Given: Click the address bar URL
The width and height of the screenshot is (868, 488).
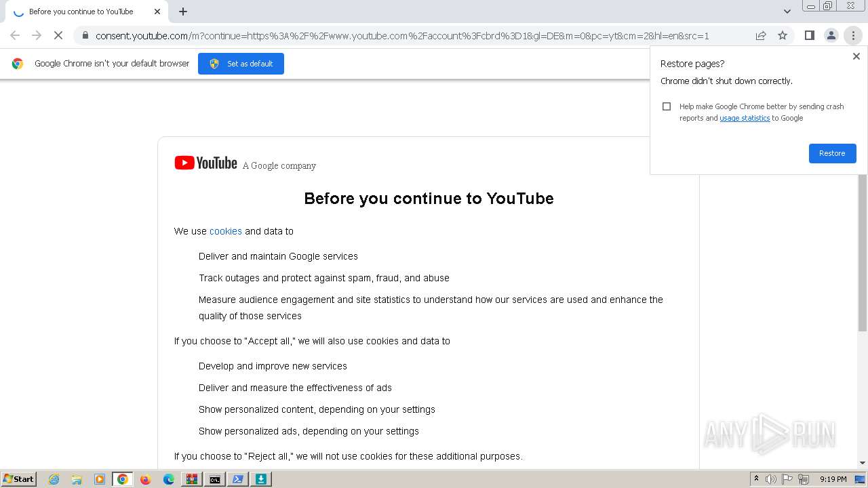Looking at the screenshot, I should coord(402,36).
